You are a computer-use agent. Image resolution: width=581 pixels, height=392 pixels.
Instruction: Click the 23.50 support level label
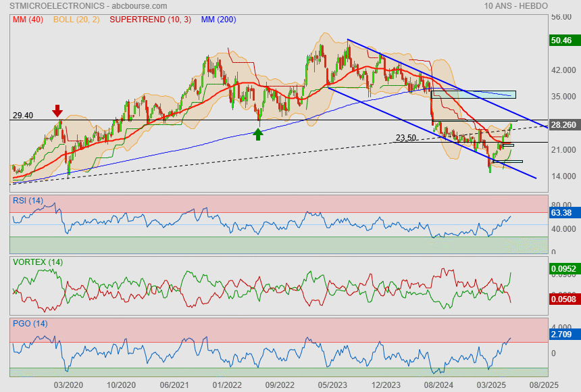(406, 138)
